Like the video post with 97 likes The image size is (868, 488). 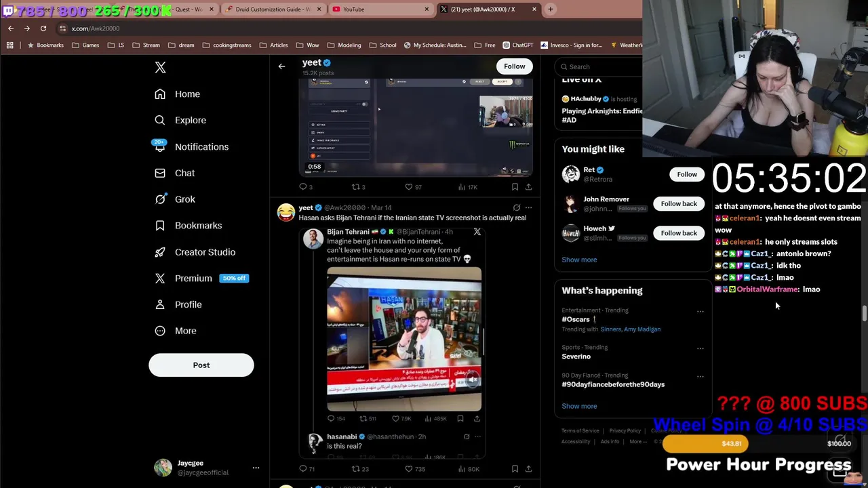[x=413, y=187]
